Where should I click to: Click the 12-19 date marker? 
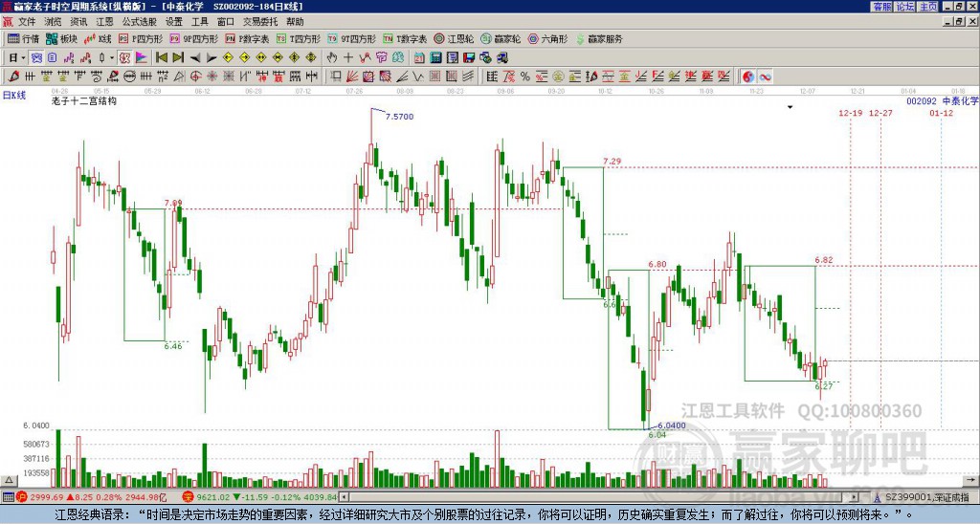tap(851, 113)
